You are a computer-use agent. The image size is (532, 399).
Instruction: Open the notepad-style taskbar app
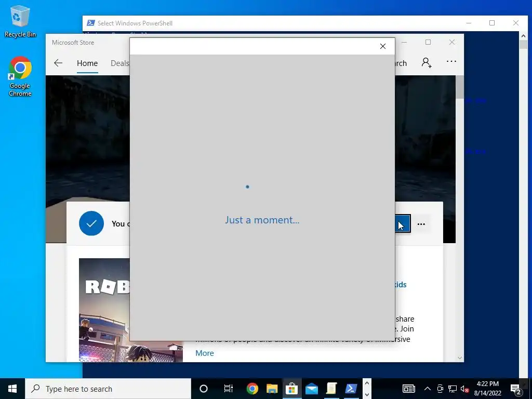point(331,389)
